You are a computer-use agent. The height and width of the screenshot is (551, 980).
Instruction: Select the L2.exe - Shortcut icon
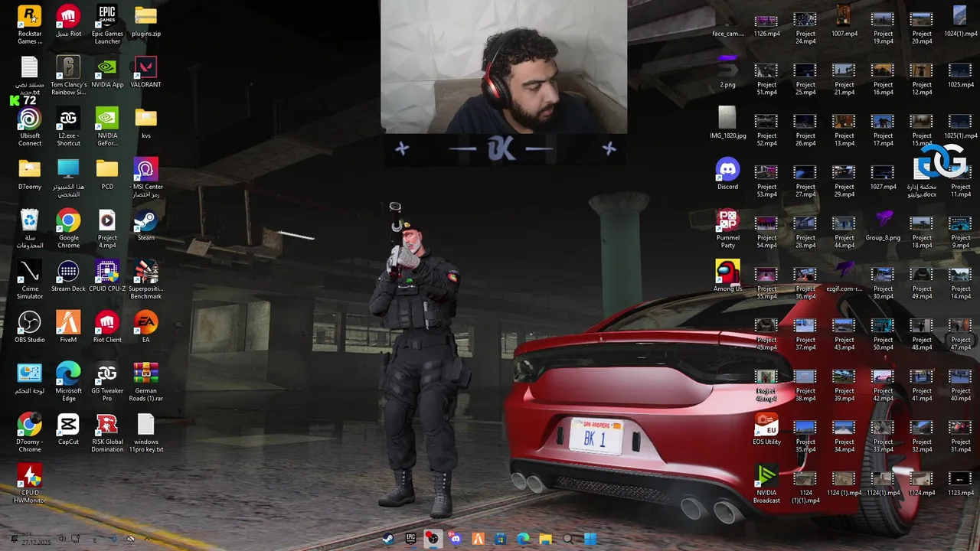coord(68,126)
